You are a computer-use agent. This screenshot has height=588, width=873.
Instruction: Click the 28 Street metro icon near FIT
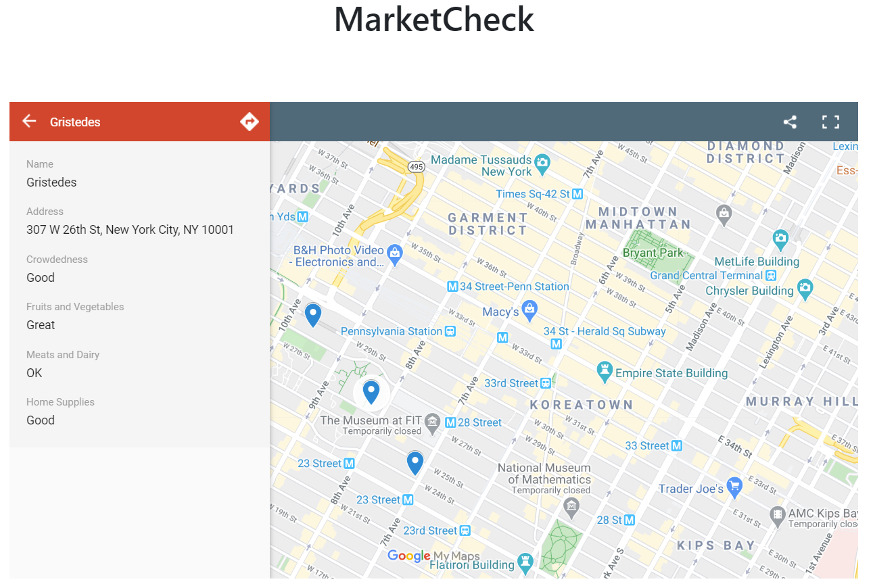[450, 422]
